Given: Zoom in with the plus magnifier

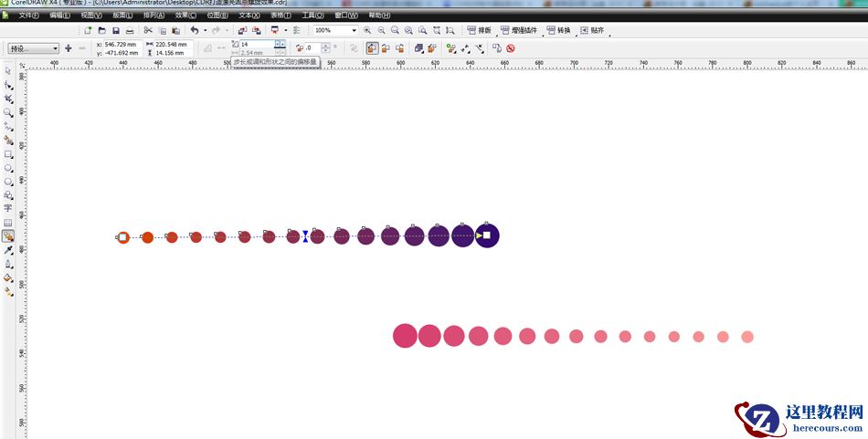Looking at the screenshot, I should tap(367, 30).
